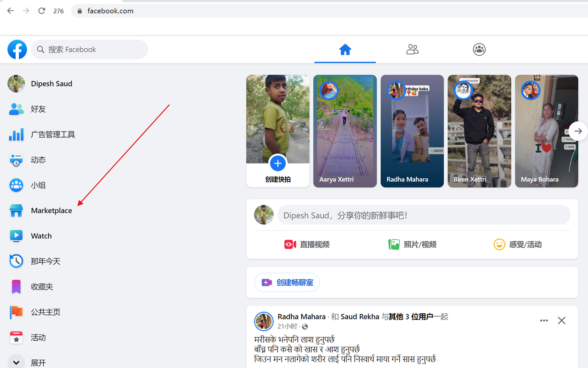Reload the page with refresh icon
The width and height of the screenshot is (588, 368).
[x=42, y=11]
